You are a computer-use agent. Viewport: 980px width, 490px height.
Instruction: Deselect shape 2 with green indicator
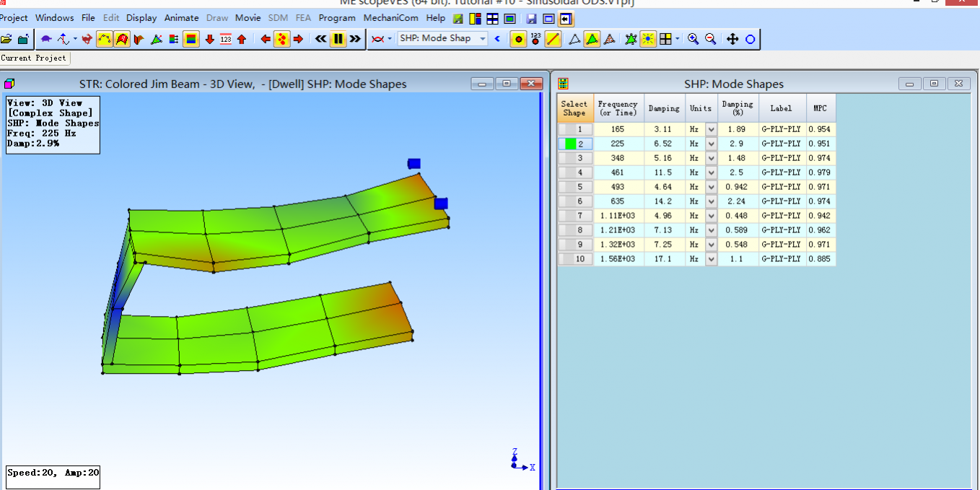tap(575, 144)
